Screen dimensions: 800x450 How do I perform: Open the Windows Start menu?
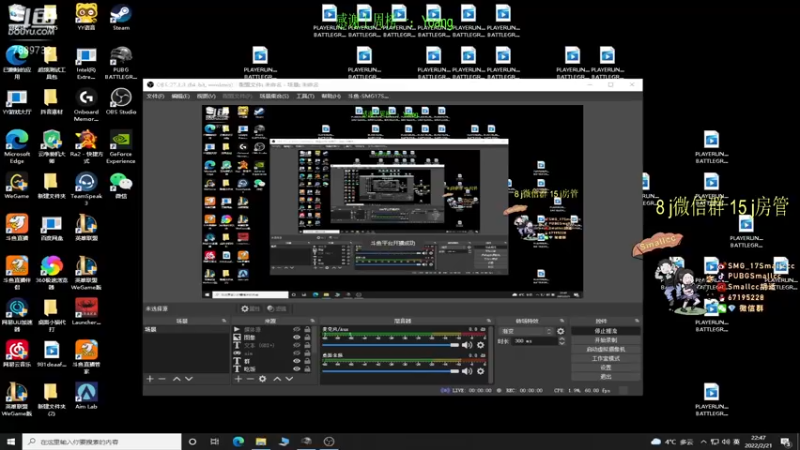click(11, 442)
